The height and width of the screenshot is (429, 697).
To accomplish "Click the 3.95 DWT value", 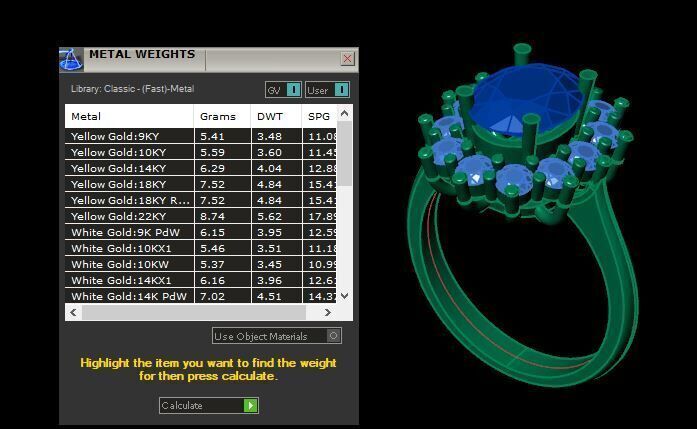I will tap(269, 233).
